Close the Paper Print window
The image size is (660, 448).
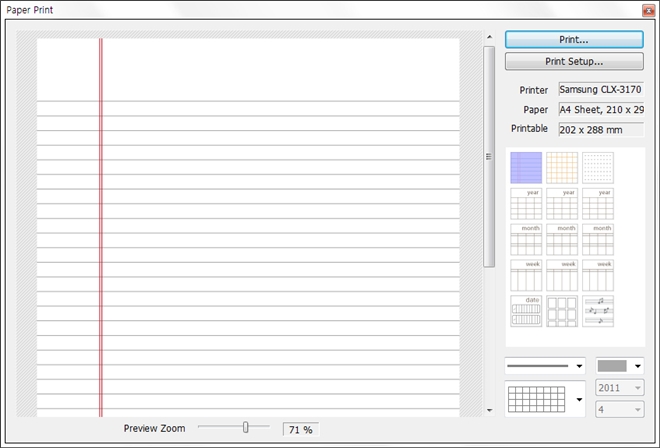click(646, 9)
